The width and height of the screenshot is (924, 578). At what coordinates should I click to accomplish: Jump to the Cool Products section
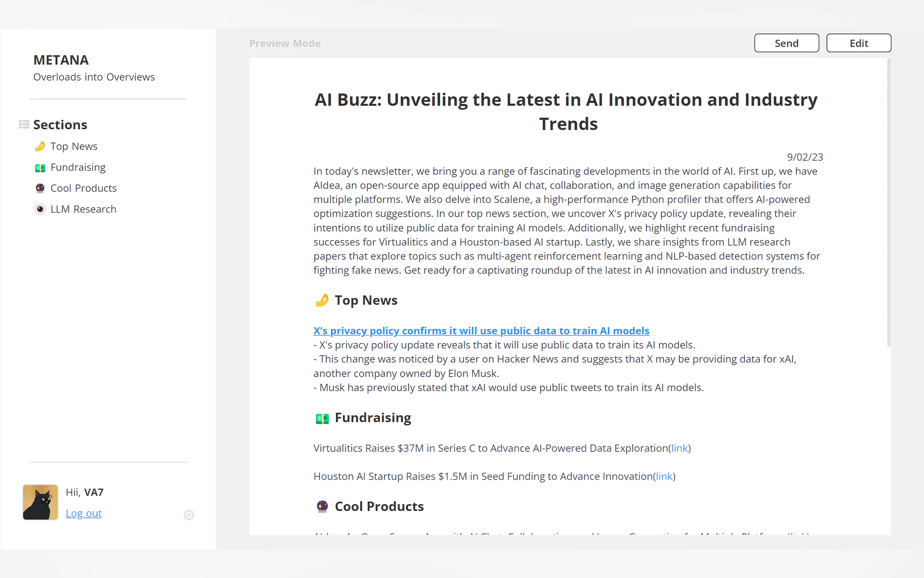click(x=83, y=188)
